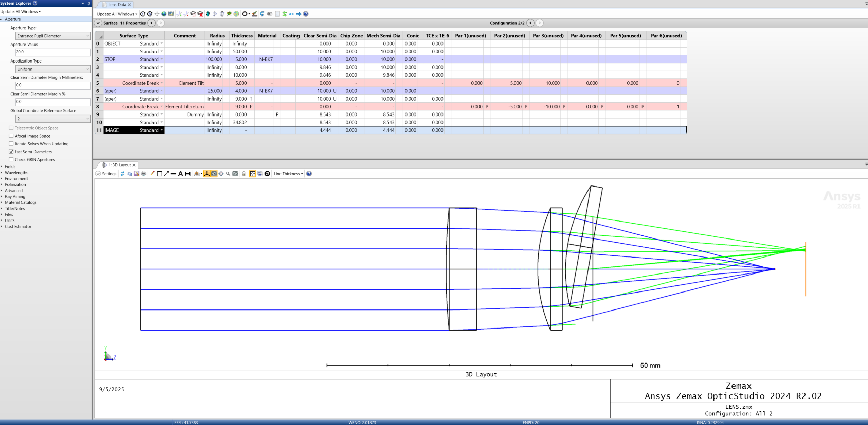Activate the zoom magnifier in 3D Layout
Screen dimensions: 868x425
coord(228,174)
